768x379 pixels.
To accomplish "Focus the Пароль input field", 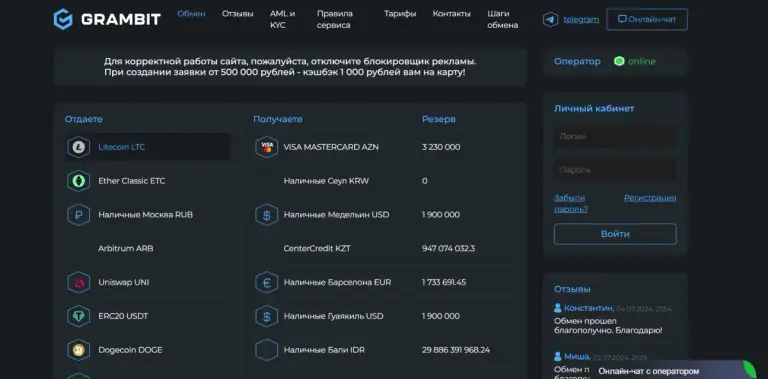I will coord(615,170).
